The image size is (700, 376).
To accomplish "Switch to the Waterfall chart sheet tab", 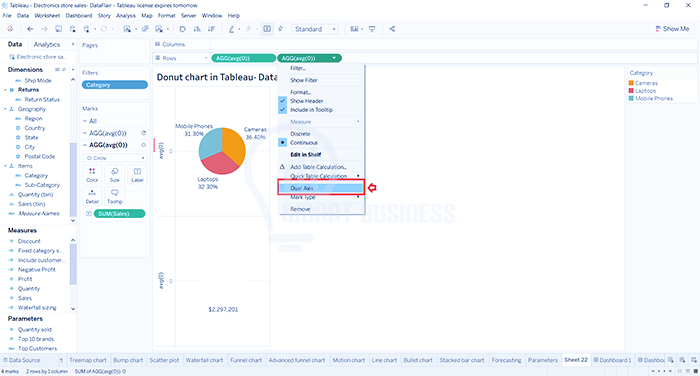I will (204, 360).
